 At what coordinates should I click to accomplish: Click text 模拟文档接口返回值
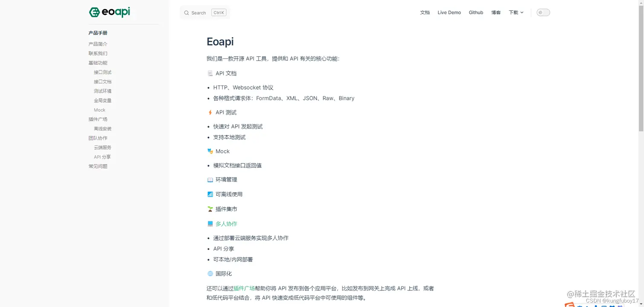click(238, 165)
